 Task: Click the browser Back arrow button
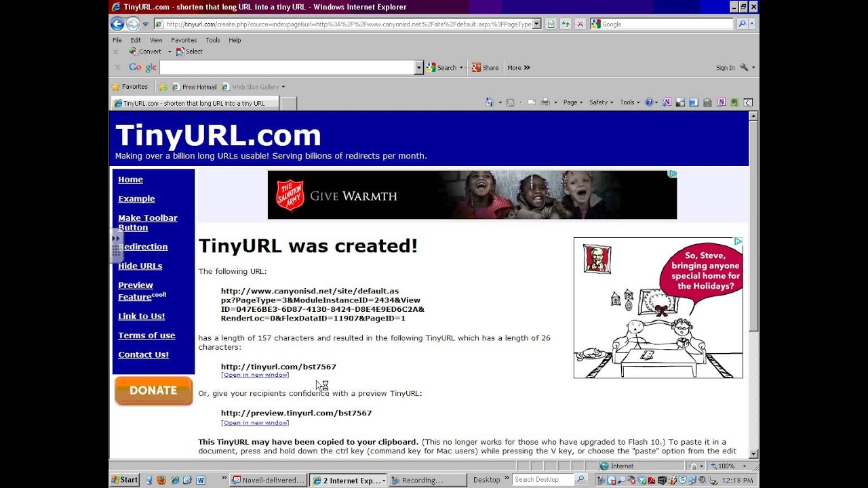(117, 24)
